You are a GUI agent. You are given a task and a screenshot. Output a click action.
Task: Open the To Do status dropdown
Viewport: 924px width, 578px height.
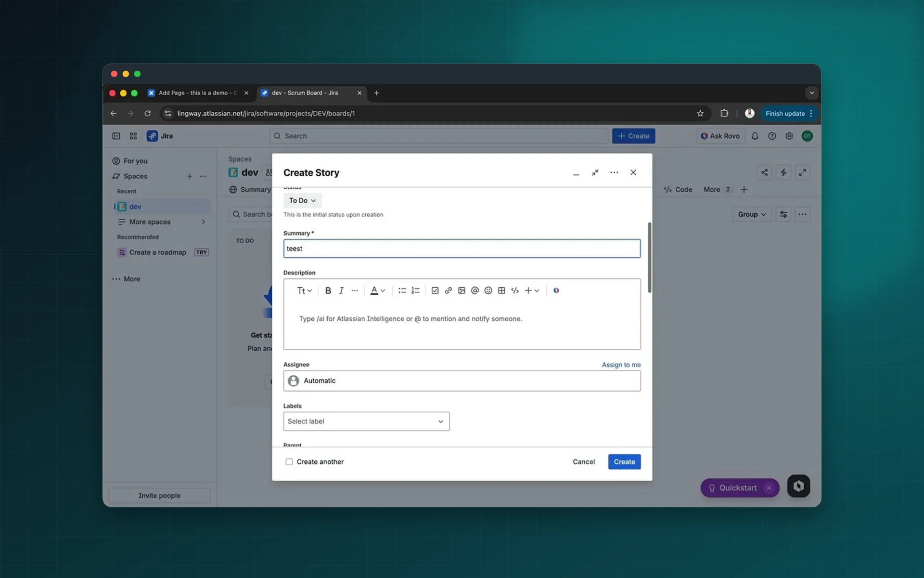click(302, 200)
